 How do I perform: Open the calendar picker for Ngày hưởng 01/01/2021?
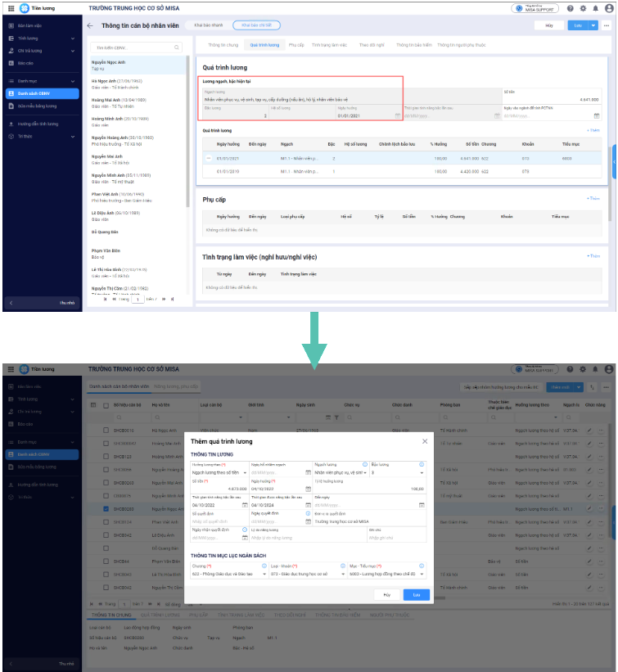click(397, 115)
